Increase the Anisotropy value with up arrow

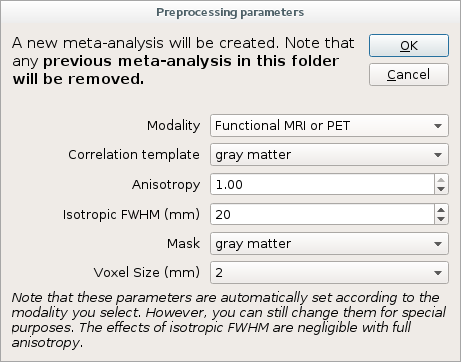(x=441, y=180)
